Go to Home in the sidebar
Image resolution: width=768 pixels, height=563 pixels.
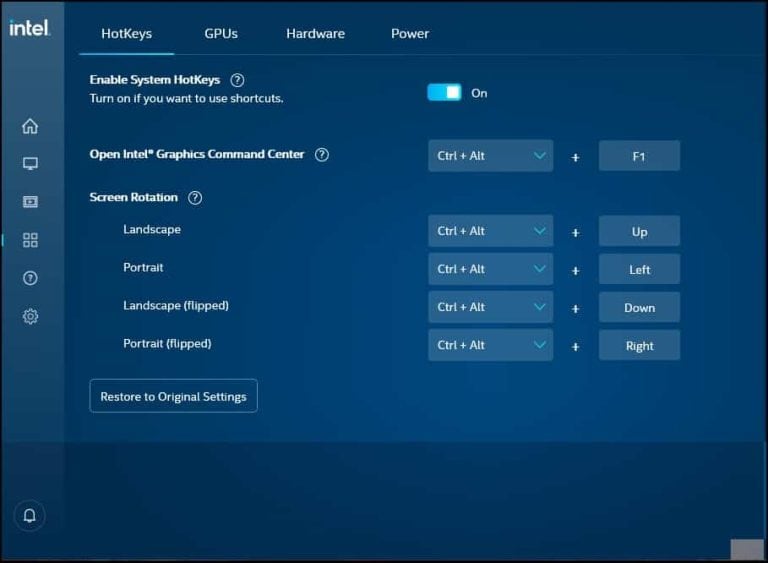(x=30, y=126)
